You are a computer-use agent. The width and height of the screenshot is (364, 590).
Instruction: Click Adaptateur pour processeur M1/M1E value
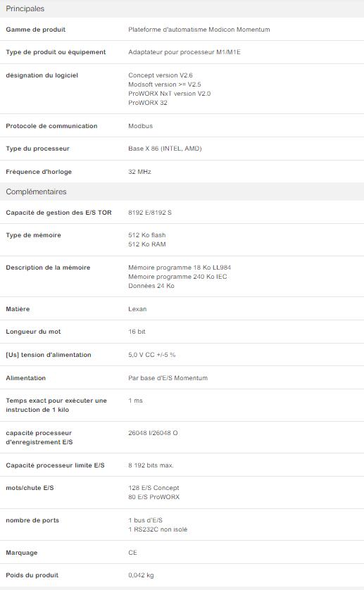tap(184, 52)
